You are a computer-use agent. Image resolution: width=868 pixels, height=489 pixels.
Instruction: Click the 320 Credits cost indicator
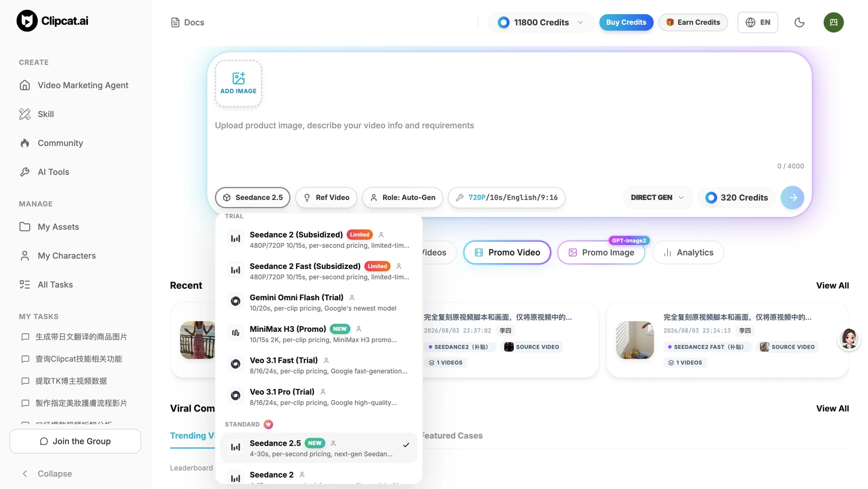(737, 197)
